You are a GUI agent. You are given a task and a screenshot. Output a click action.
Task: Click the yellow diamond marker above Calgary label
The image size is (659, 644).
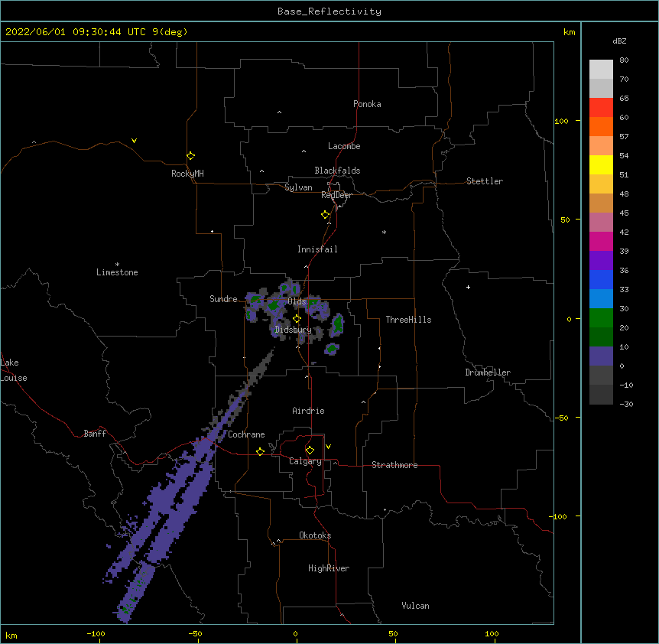point(310,450)
